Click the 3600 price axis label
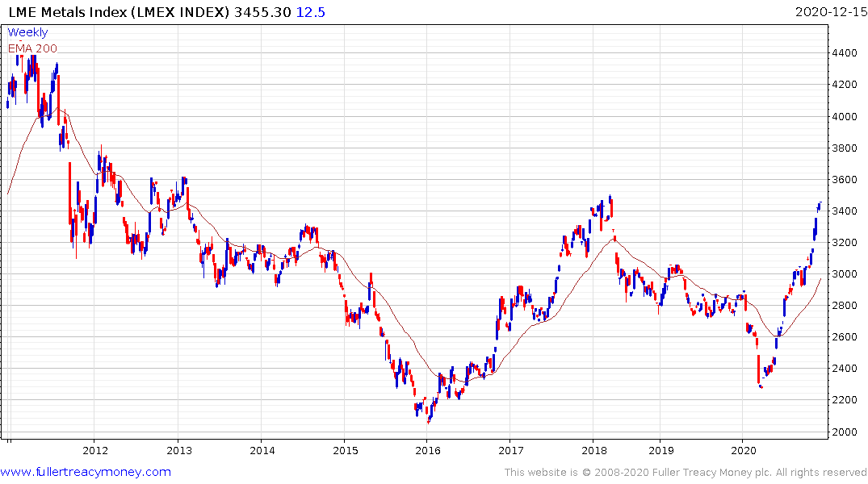 coord(845,180)
